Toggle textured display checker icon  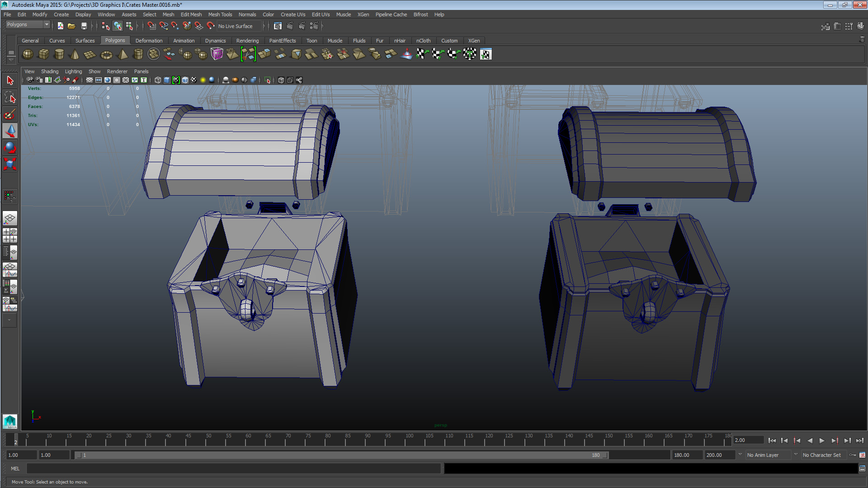pos(194,80)
